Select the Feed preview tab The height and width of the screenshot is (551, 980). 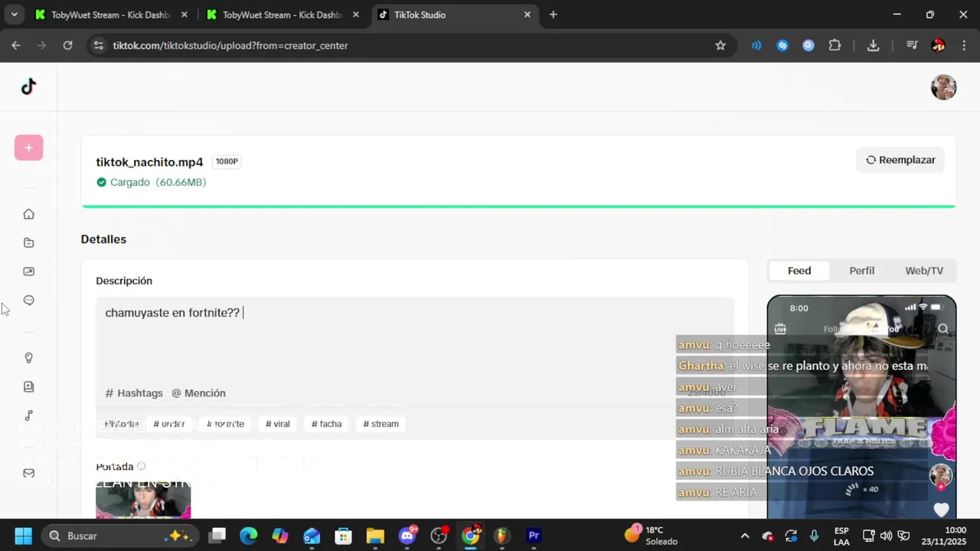tap(799, 271)
